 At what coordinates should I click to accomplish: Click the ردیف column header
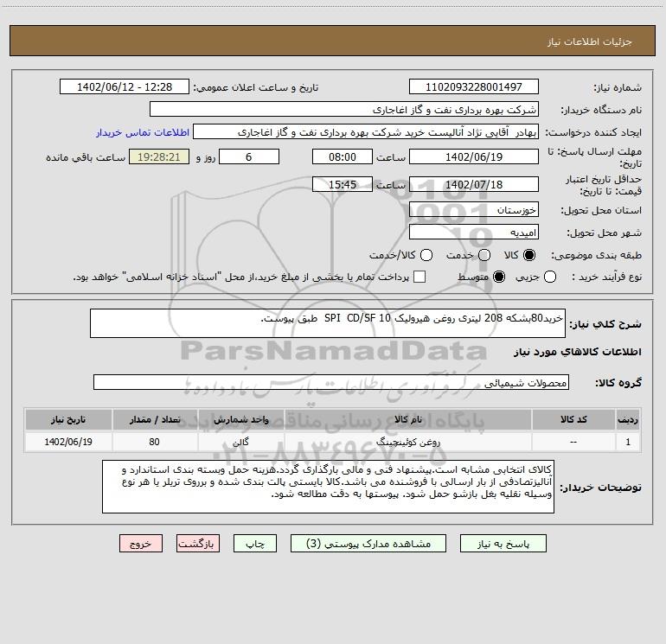click(628, 419)
